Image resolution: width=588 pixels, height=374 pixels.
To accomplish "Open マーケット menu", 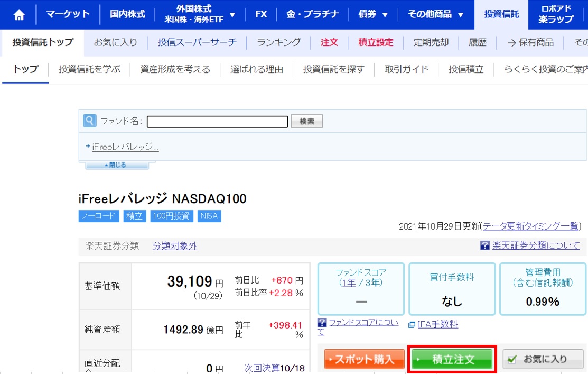I will (x=68, y=14).
